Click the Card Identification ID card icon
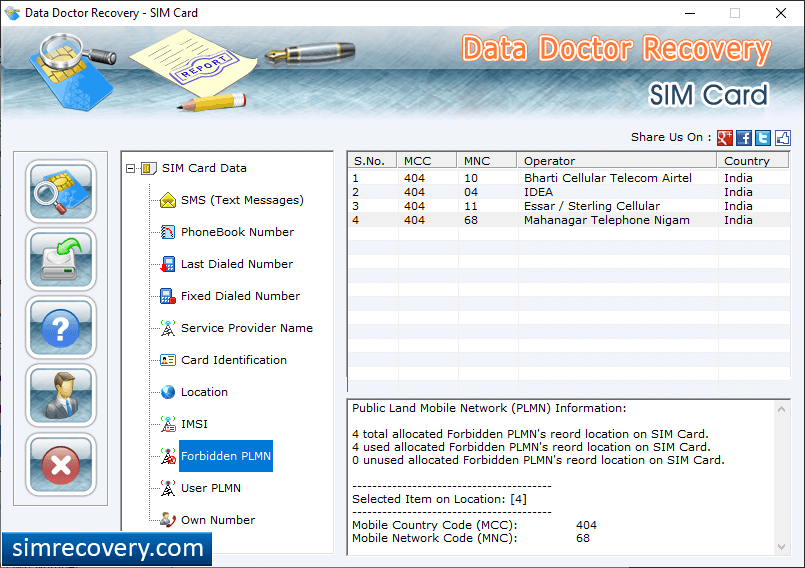This screenshot has height=568, width=805. point(167,360)
